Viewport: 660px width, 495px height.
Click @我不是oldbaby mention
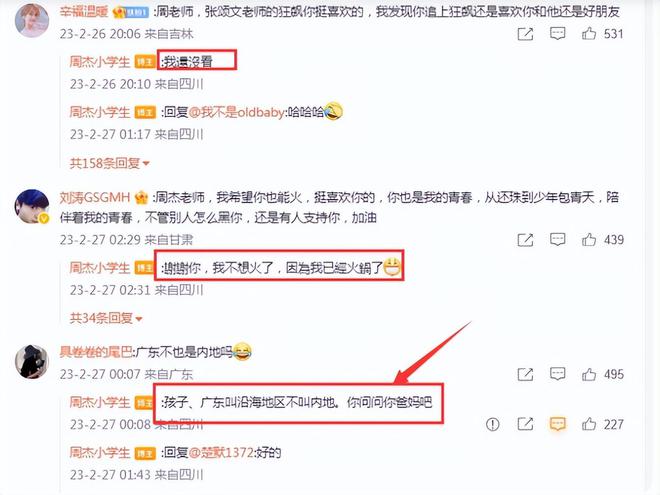[x=237, y=112]
